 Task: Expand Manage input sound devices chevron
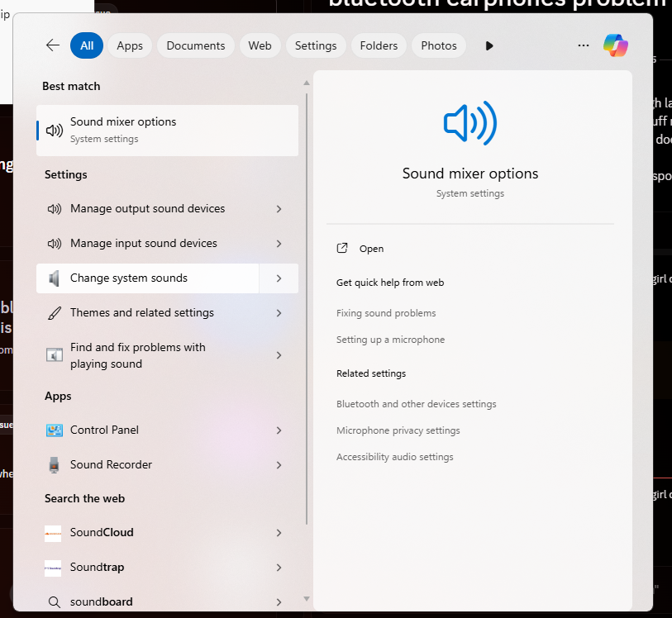tap(279, 244)
